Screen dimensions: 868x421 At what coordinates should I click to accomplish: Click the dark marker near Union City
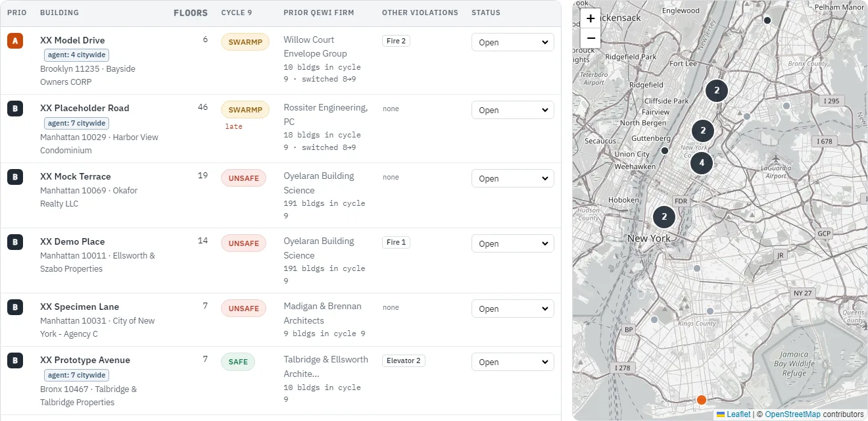(x=665, y=151)
